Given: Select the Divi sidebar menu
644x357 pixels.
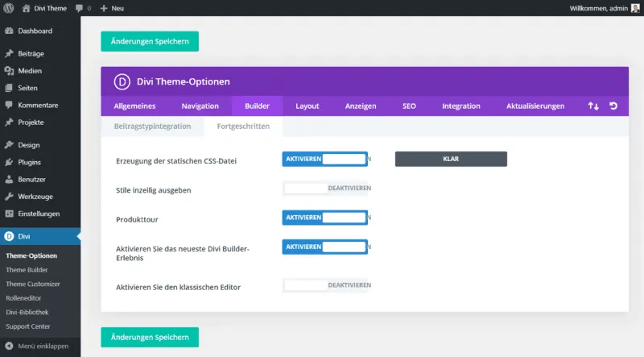Looking at the screenshot, I should pos(40,236).
